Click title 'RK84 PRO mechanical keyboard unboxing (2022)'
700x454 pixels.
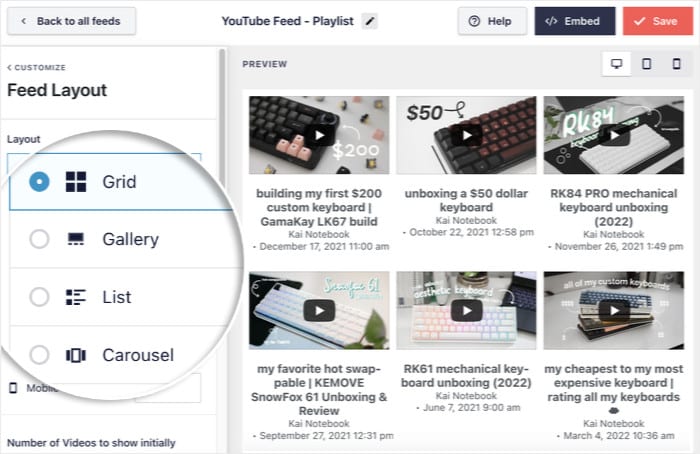pos(614,207)
